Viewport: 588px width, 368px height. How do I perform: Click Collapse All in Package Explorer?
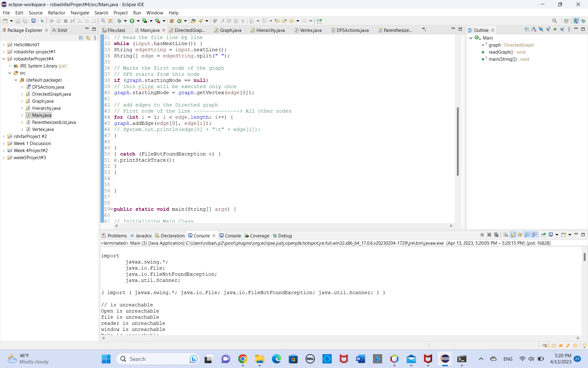click(x=81, y=38)
